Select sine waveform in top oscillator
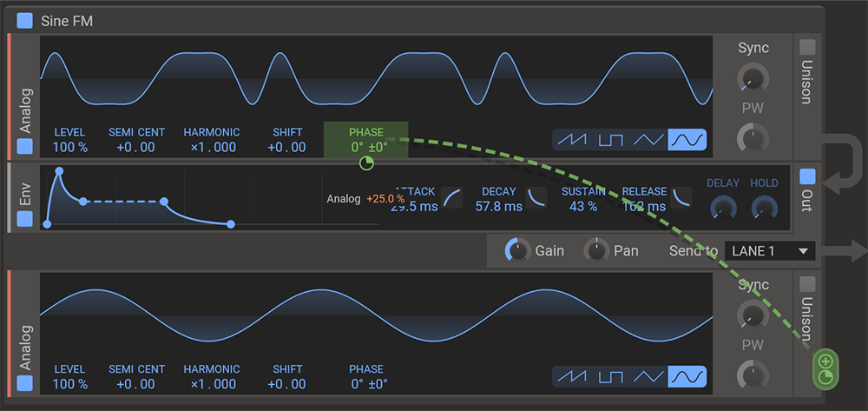This screenshot has height=411, width=868. pyautogui.click(x=687, y=140)
